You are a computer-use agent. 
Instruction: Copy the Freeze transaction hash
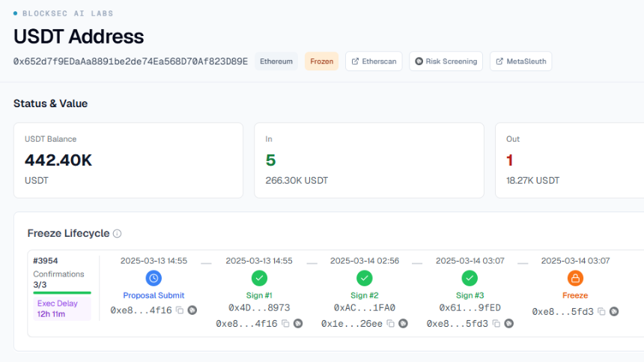[601, 312]
